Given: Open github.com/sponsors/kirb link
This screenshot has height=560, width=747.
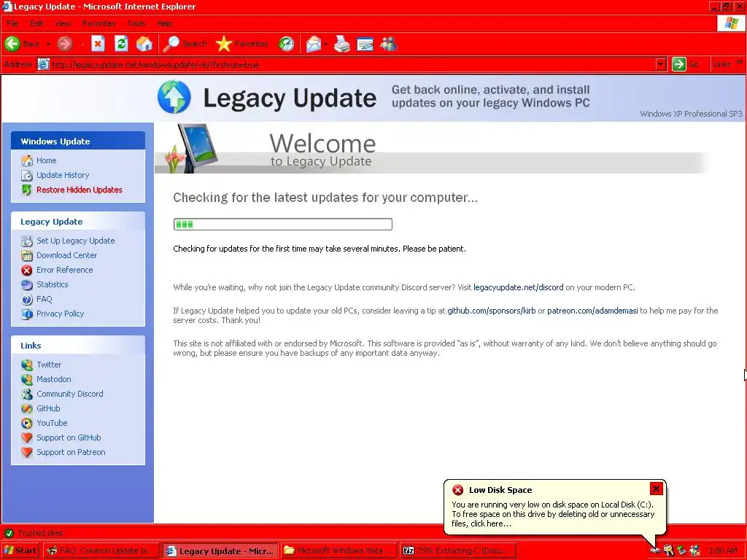Looking at the screenshot, I should coord(491,311).
